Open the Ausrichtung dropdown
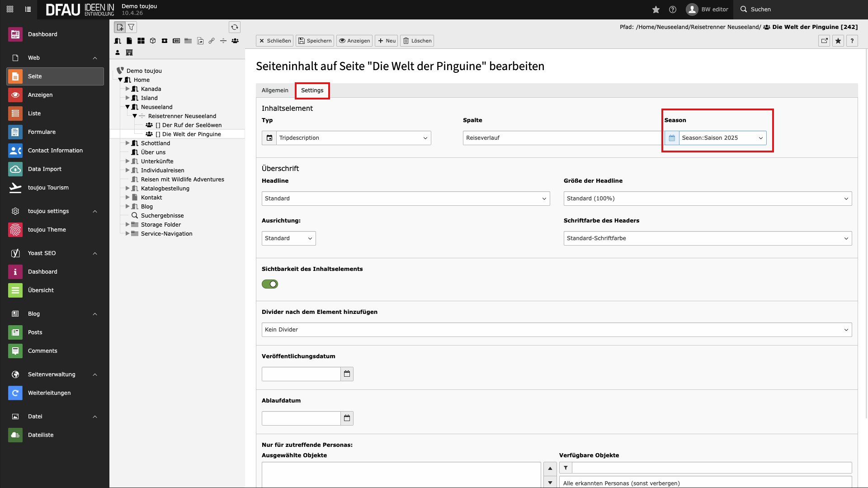This screenshot has height=488, width=868. point(288,238)
